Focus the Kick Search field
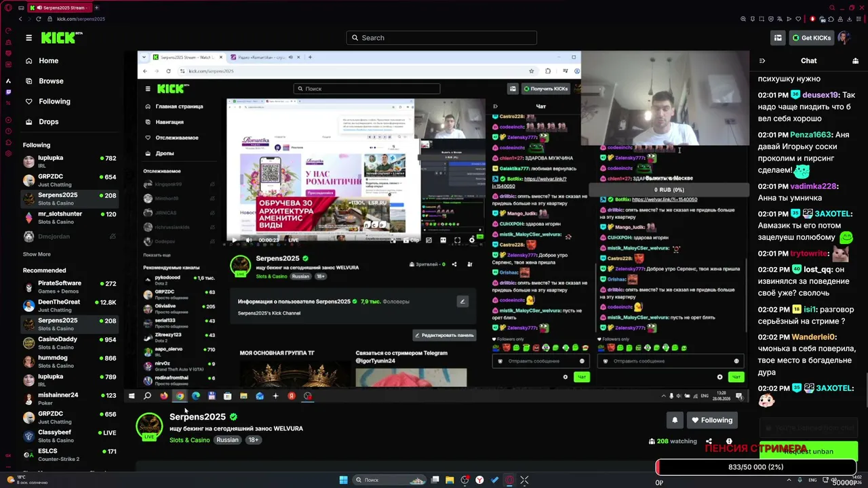Viewport: 868px width, 488px height. pos(441,38)
